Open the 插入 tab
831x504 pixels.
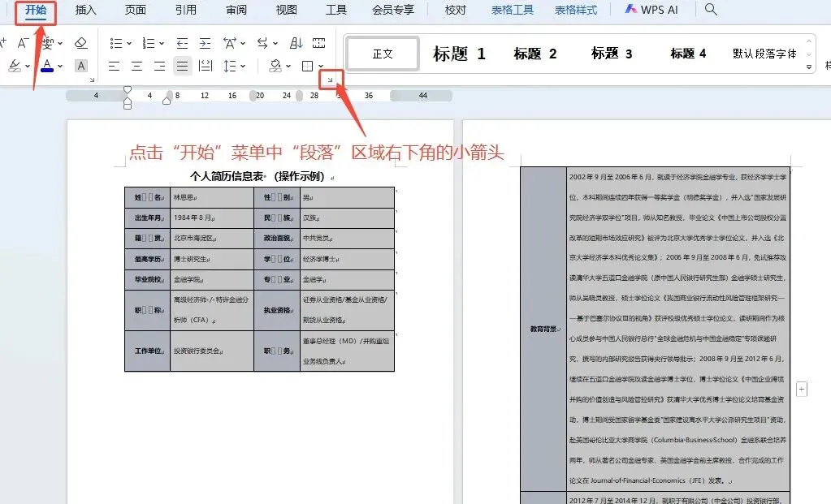86,10
